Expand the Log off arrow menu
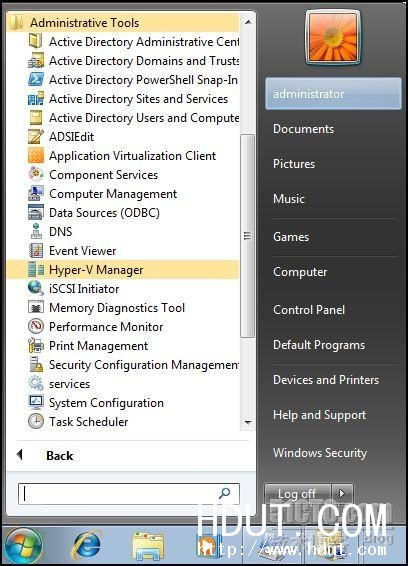The width and height of the screenshot is (408, 566). 342,493
